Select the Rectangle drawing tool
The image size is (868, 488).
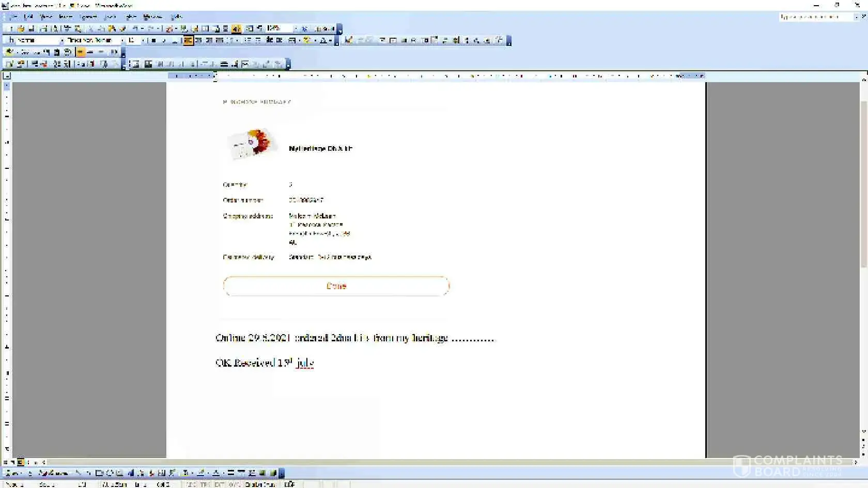point(99,473)
